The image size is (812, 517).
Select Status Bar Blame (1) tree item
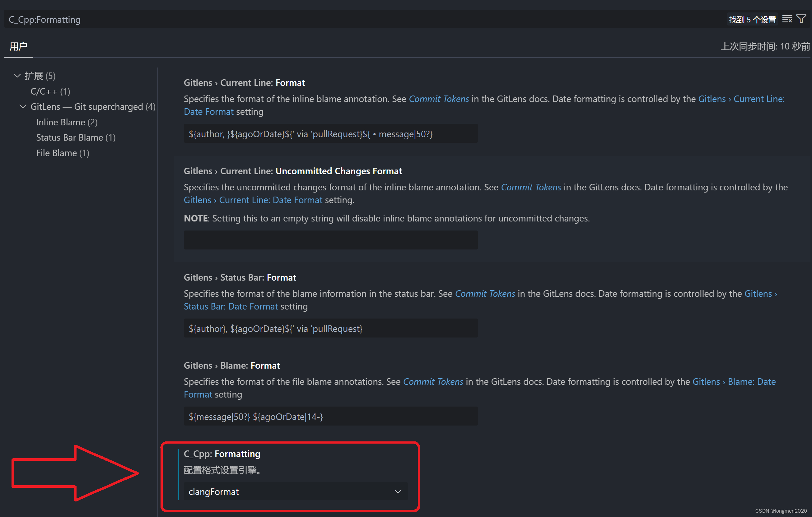click(76, 137)
